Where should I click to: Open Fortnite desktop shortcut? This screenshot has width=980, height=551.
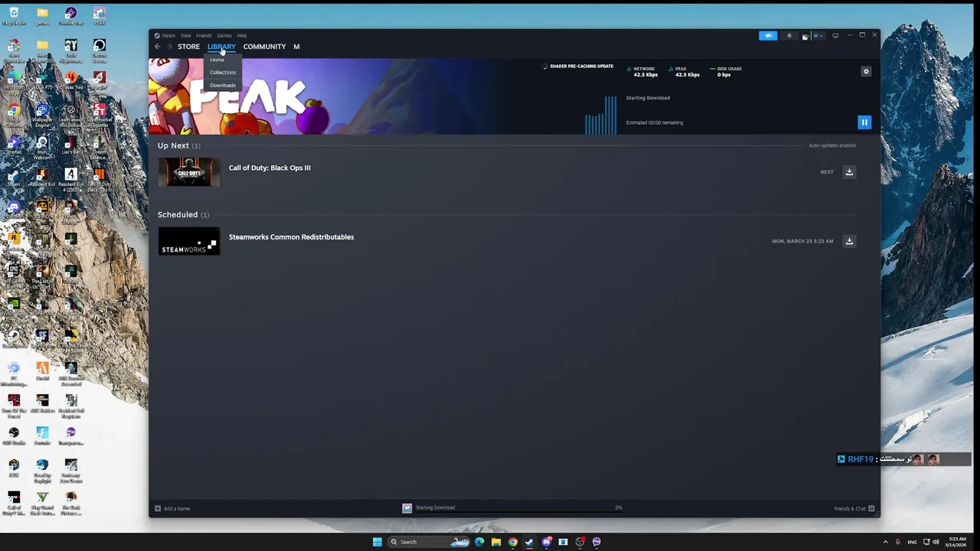(x=42, y=435)
